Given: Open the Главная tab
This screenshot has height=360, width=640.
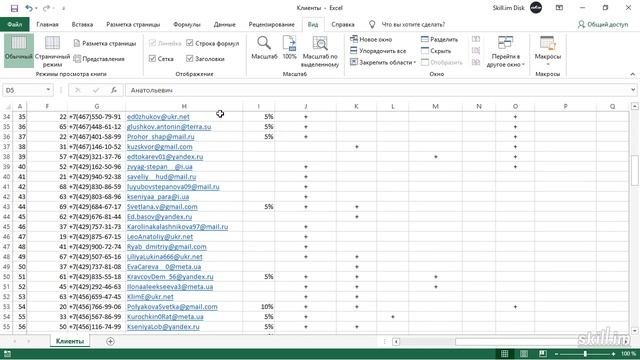Looking at the screenshot, I should pos(47,24).
